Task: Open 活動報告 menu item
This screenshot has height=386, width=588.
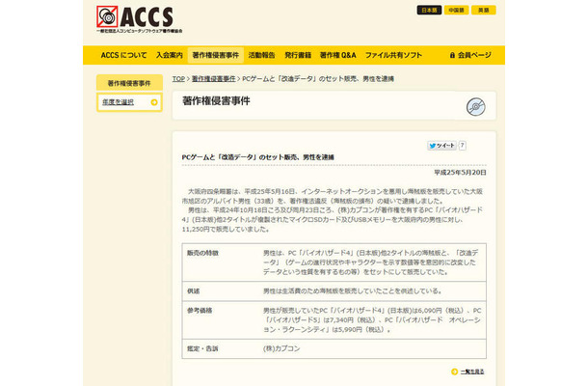Action: click(x=261, y=55)
